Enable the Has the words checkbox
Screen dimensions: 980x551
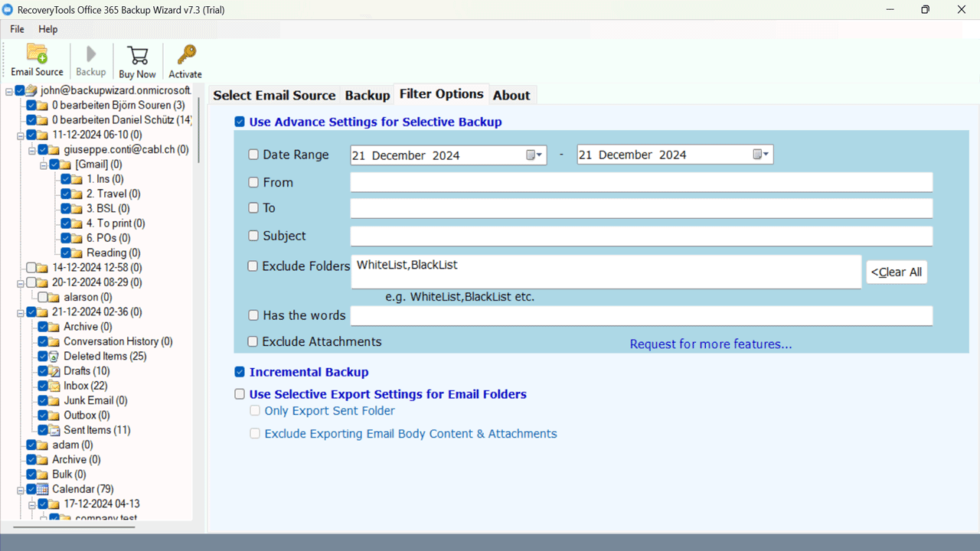253,315
